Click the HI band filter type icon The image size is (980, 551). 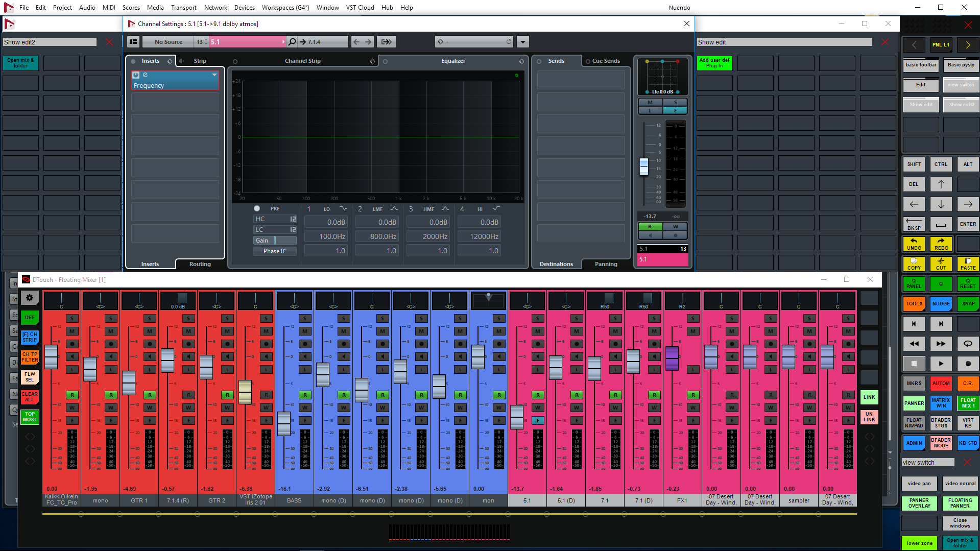tap(496, 208)
